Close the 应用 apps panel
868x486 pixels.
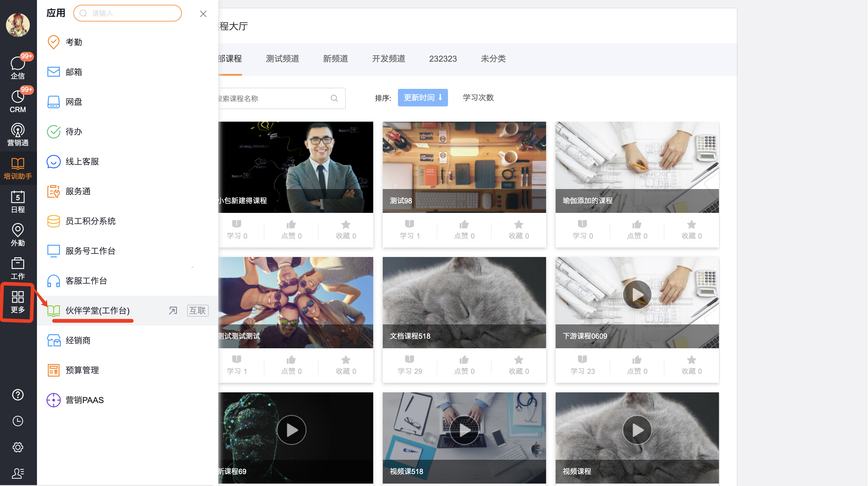point(203,14)
